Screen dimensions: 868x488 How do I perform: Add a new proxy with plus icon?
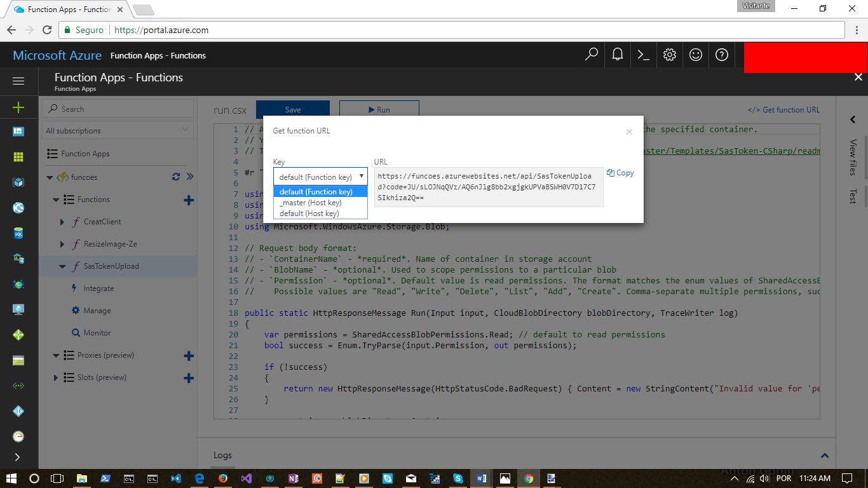click(189, 356)
